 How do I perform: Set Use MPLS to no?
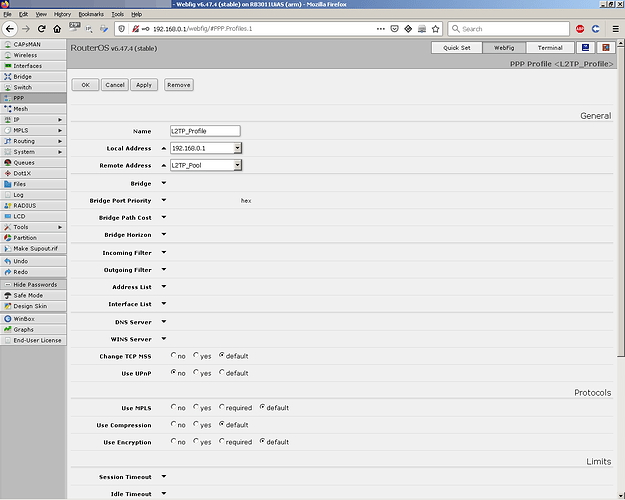pyautogui.click(x=173, y=407)
